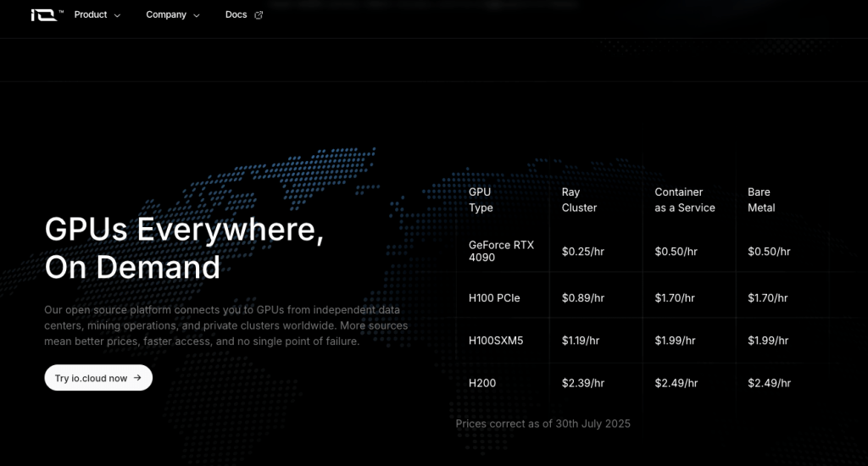Click H100SXM5 Container $1.99/hr price
This screenshot has height=466, width=868.
pos(675,341)
